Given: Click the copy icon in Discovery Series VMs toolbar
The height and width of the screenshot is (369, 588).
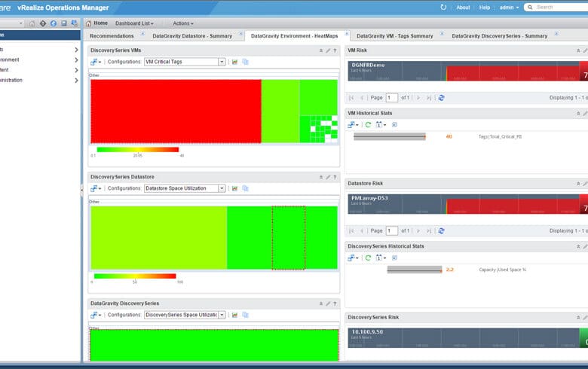Looking at the screenshot, I should [x=245, y=62].
